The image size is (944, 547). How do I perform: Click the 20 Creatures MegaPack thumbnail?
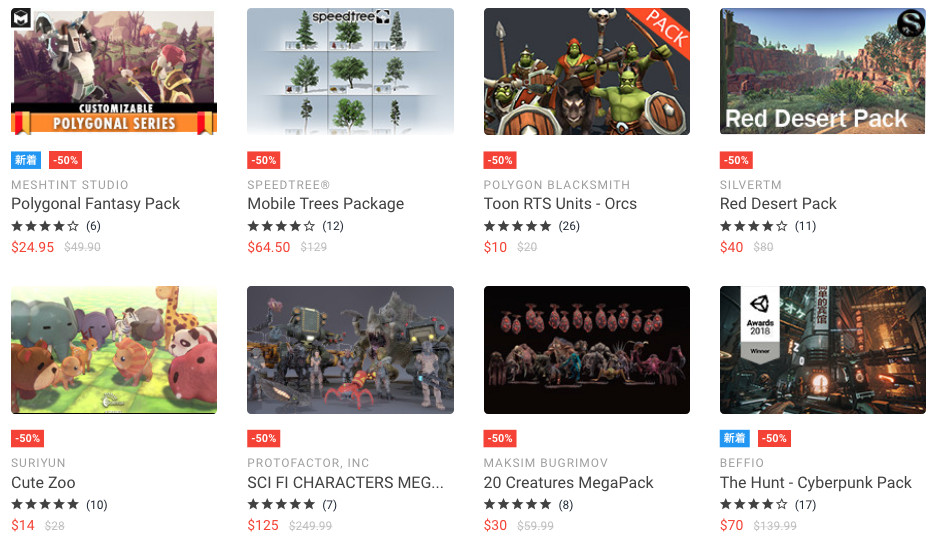click(587, 350)
